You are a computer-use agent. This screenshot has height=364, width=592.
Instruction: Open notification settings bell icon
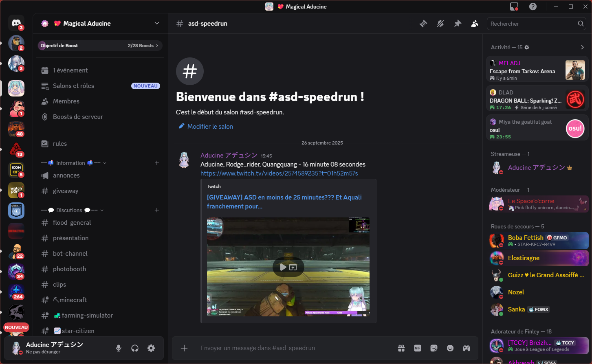click(x=440, y=24)
